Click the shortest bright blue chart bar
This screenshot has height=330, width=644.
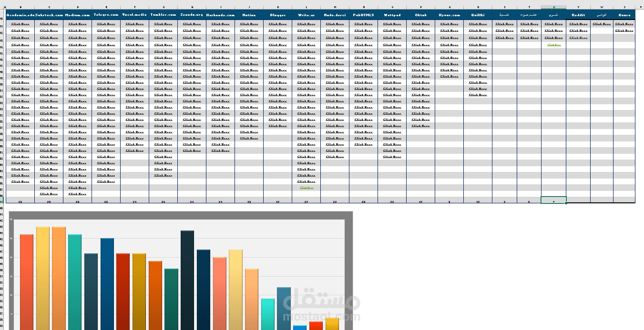pos(300,328)
